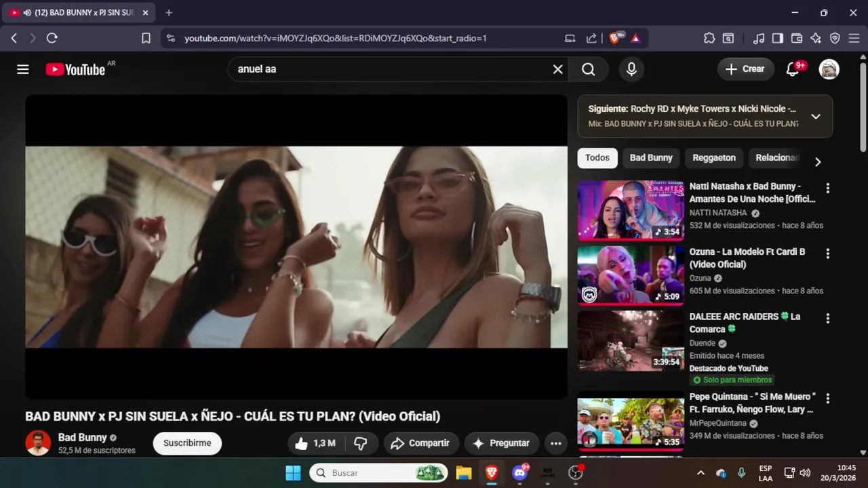Open the volume control in system tray
868x488 pixels.
point(806,473)
